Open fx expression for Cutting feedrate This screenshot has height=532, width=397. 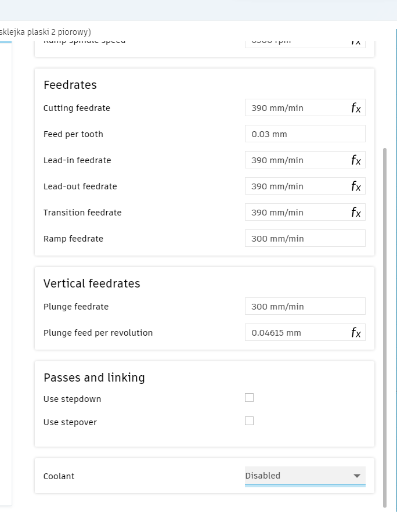coord(356,108)
